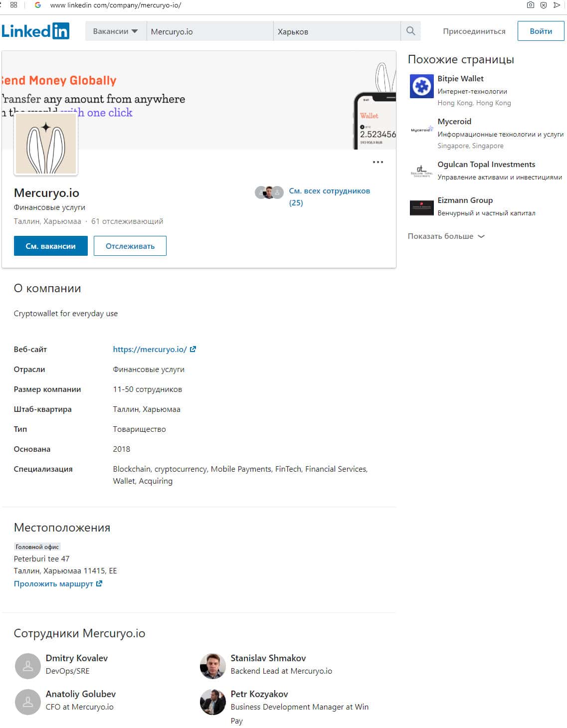This screenshot has height=728, width=567.
Task: Open the three-dots more options menu
Action: [378, 162]
